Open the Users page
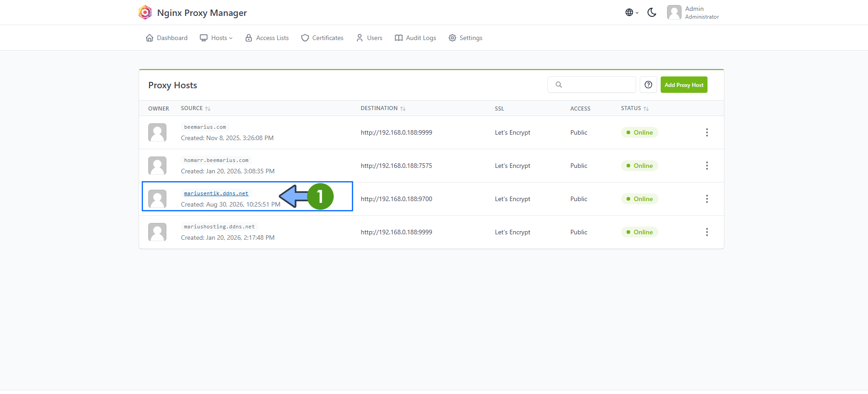868x394 pixels. [x=369, y=38]
